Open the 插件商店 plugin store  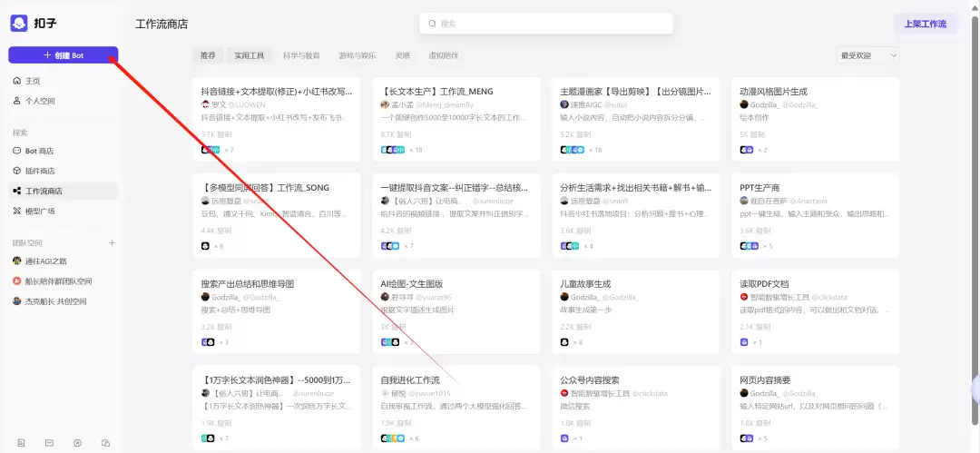64,171
